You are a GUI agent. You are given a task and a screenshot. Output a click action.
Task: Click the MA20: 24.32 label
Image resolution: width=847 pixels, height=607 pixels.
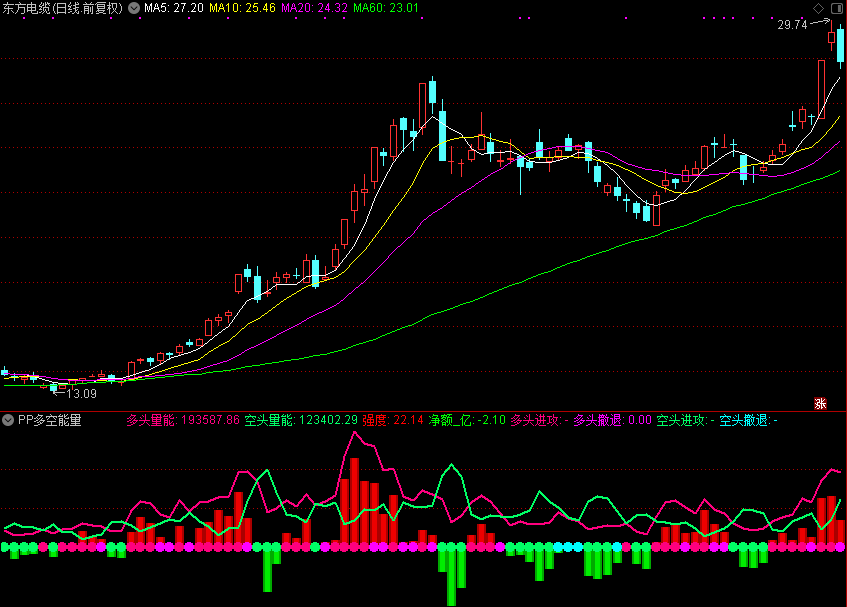click(314, 8)
